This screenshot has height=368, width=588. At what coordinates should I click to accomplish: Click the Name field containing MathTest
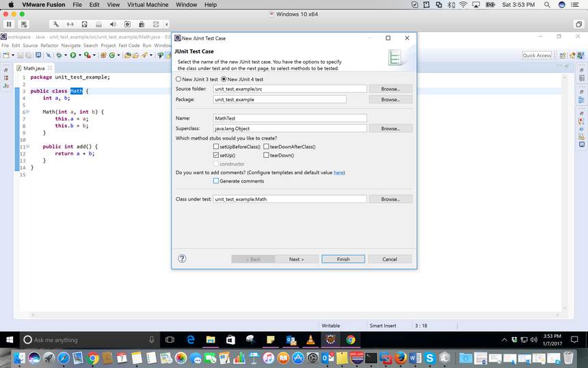pos(290,118)
